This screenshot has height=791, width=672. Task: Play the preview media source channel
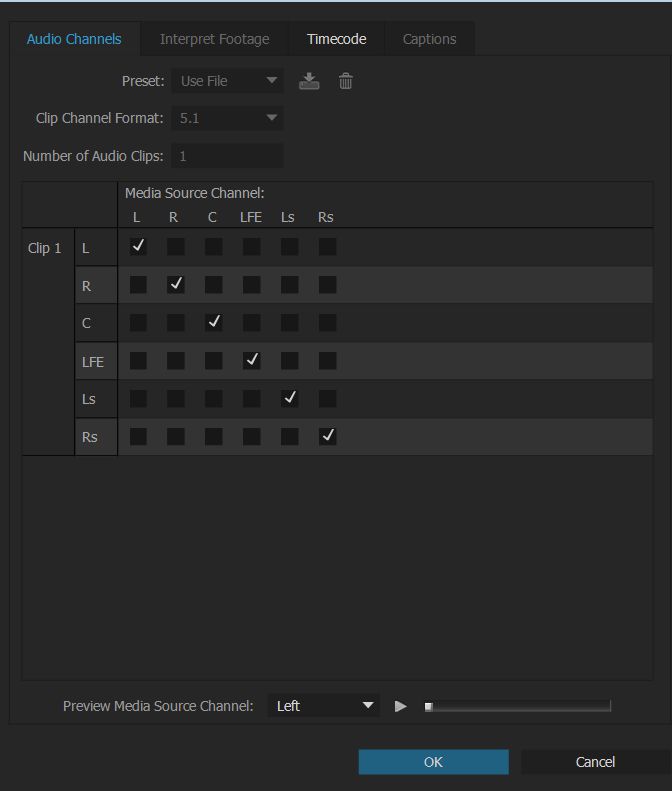(x=401, y=706)
